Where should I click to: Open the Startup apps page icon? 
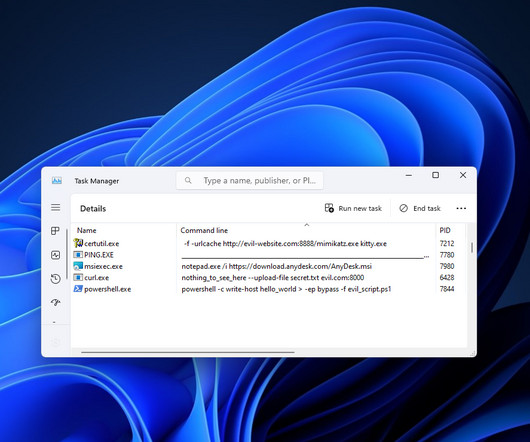(55, 302)
